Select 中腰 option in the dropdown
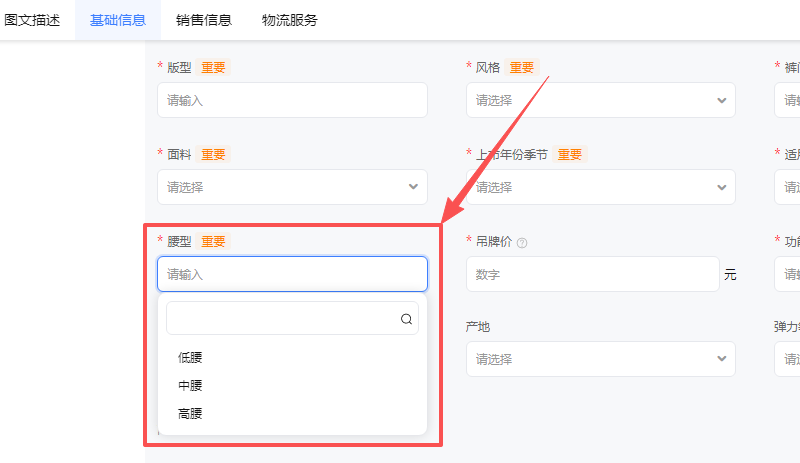The image size is (800, 463). pos(190,385)
